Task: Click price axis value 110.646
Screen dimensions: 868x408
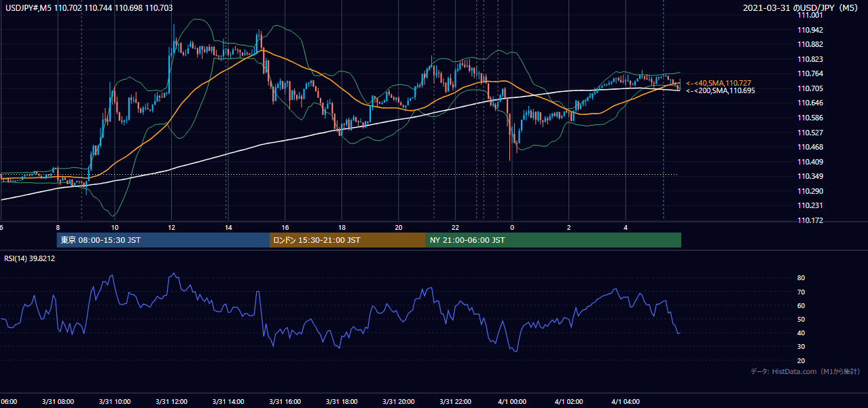Action: pyautogui.click(x=812, y=103)
